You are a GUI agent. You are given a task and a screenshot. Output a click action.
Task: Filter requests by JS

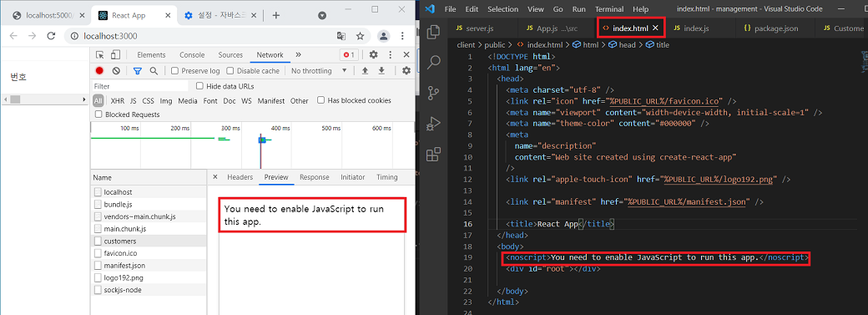[134, 101]
